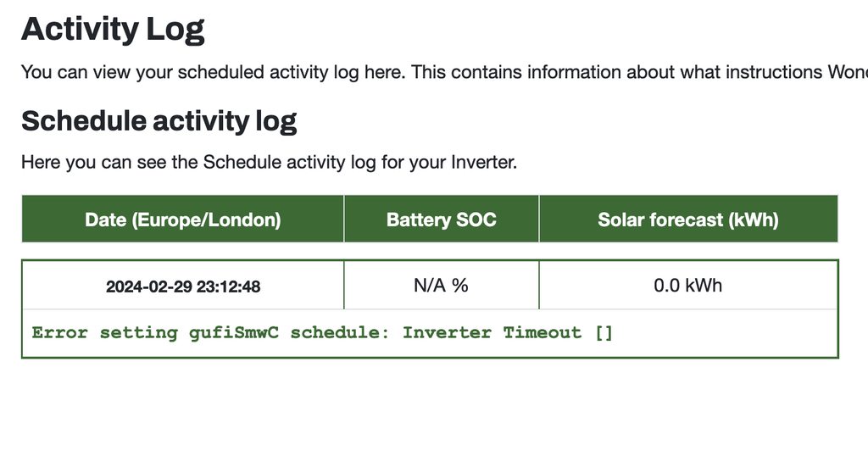This screenshot has width=868, height=456.
Task: Click the word 'Inverter.' ending the description
Action: [x=484, y=161]
